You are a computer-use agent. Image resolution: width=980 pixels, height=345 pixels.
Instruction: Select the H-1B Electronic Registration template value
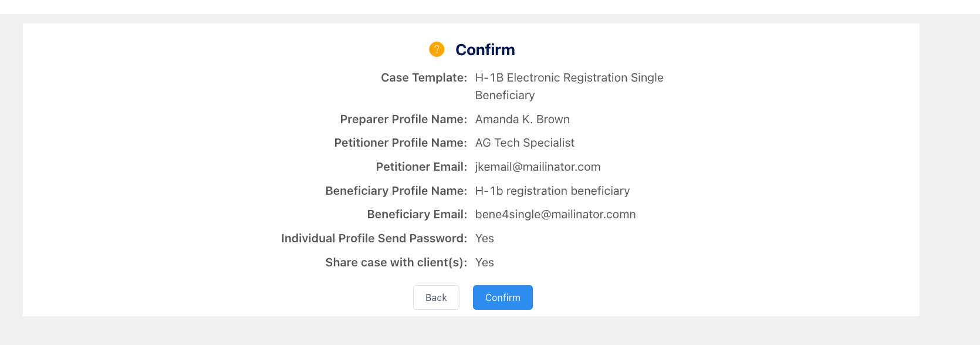pyautogui.click(x=569, y=86)
